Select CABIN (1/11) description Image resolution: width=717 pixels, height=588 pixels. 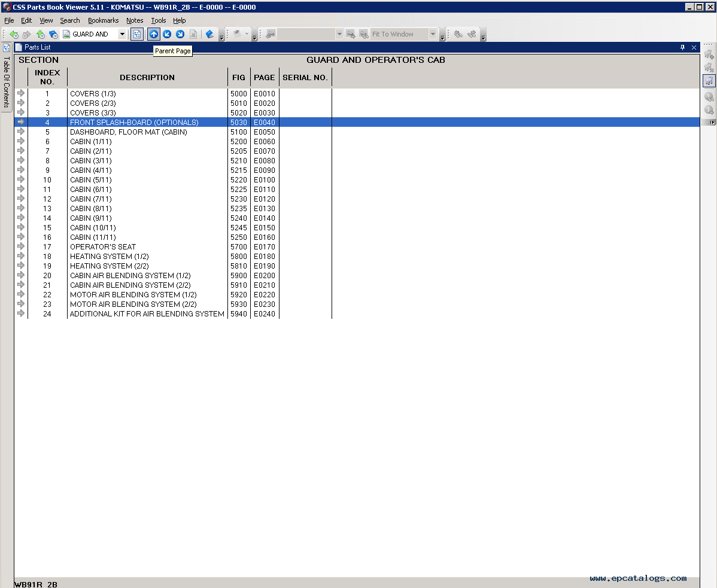click(x=90, y=142)
